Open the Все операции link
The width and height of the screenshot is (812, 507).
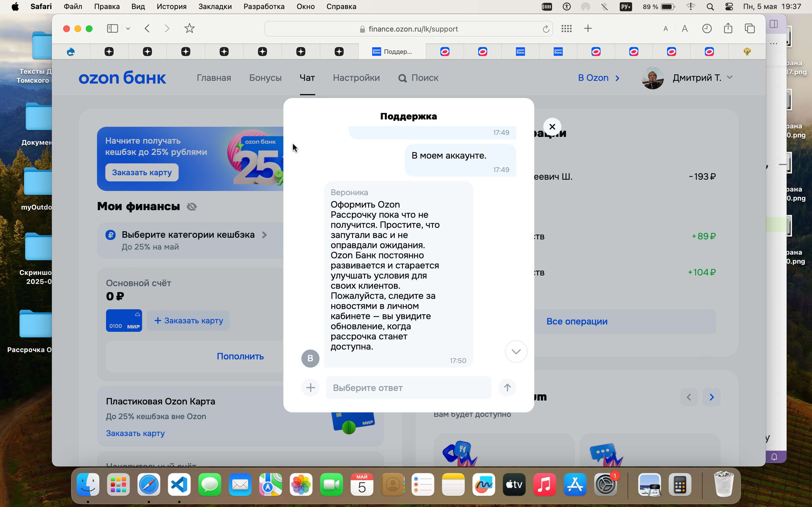point(577,321)
